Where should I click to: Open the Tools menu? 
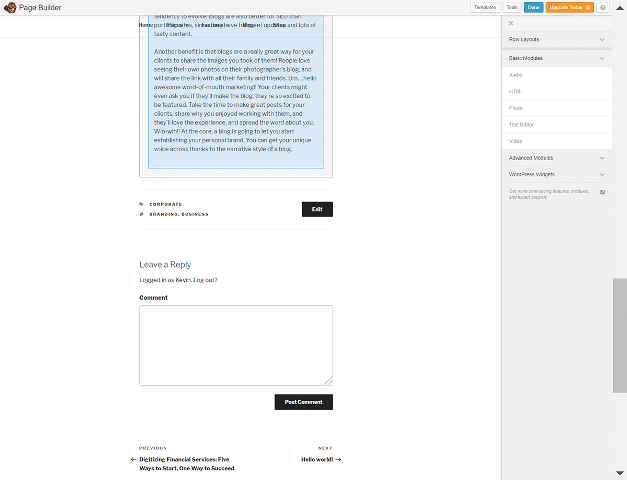click(511, 7)
